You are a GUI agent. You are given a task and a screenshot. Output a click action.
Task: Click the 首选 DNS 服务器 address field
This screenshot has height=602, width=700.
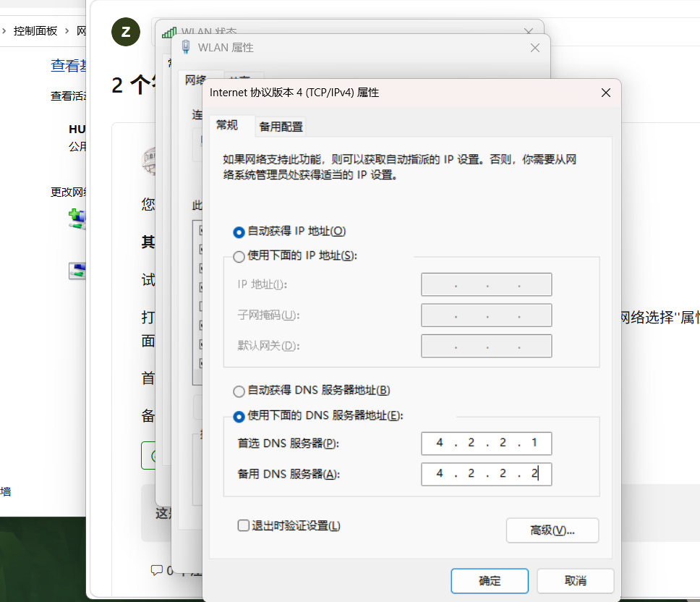point(486,443)
